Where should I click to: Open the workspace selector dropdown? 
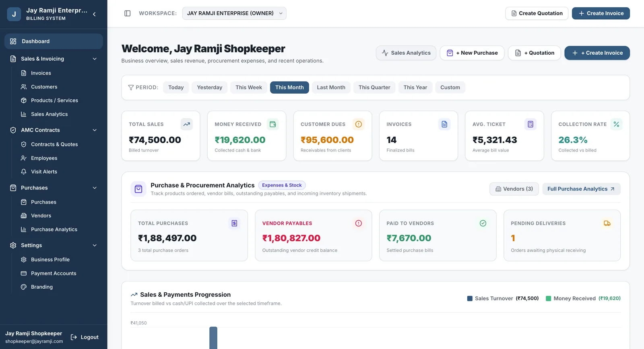coord(234,13)
